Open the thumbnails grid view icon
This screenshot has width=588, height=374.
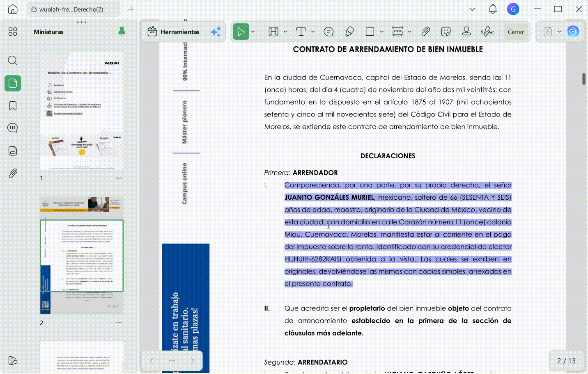pos(13,32)
